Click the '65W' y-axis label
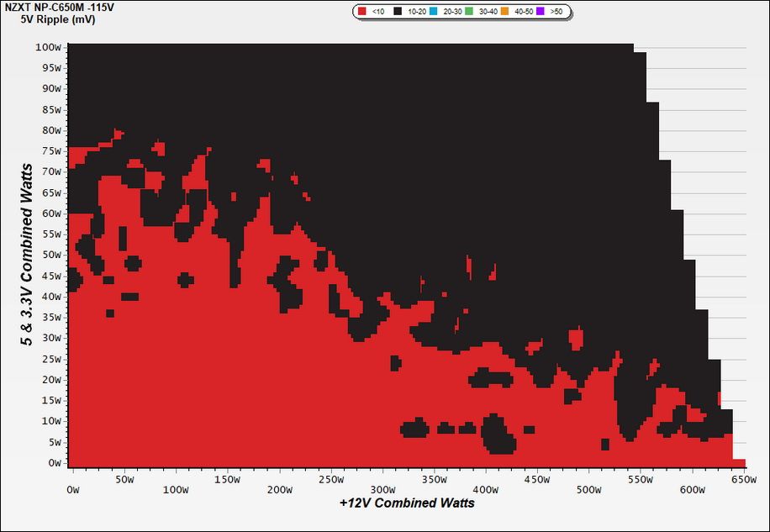770x532 pixels. pos(50,192)
